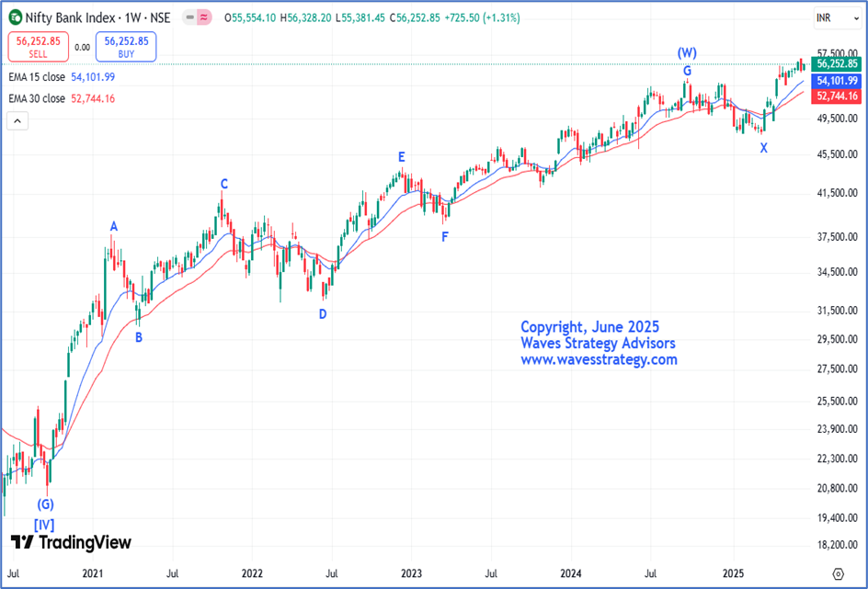Click the blue 54,101.99 EMA axis label

[x=837, y=81]
